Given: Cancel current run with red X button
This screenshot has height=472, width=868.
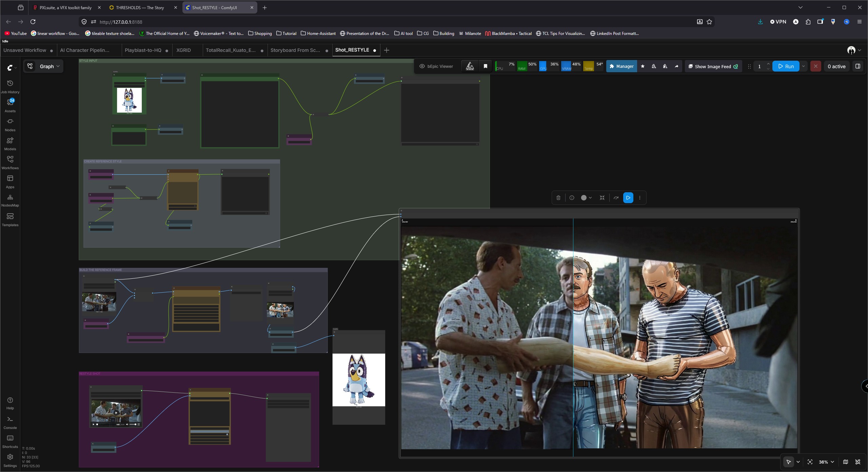Looking at the screenshot, I should coord(815,66).
